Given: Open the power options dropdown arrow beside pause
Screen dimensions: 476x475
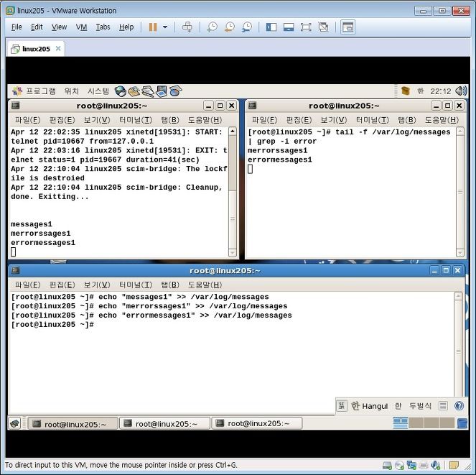Looking at the screenshot, I should pos(165,27).
